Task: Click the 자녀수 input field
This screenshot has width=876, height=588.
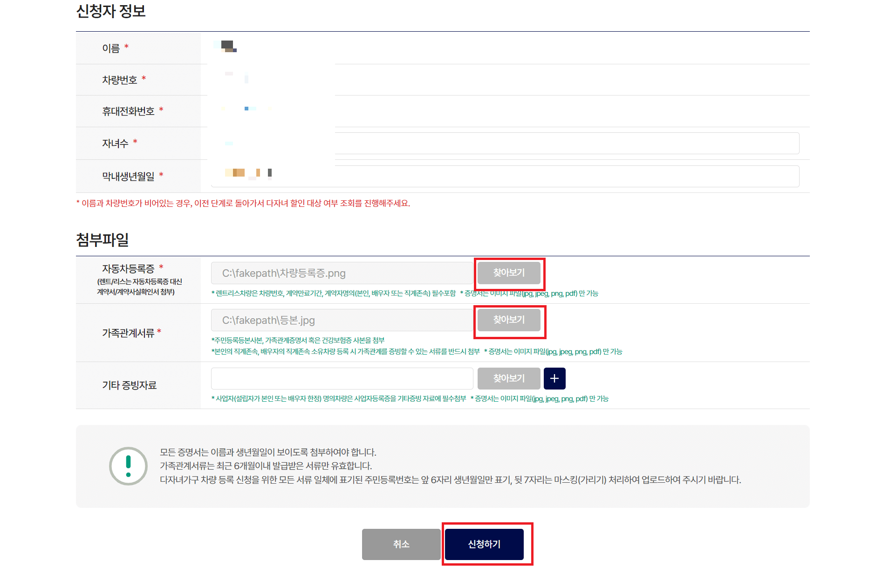Action: click(505, 143)
